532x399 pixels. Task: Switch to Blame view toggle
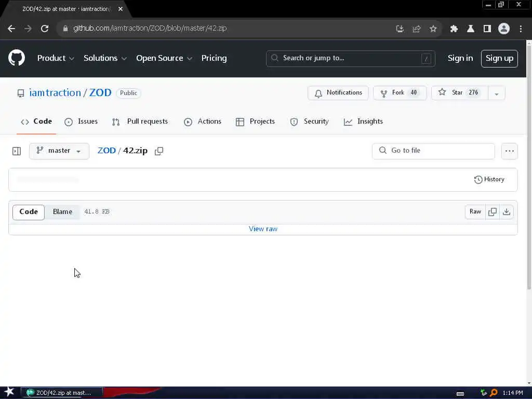62,212
